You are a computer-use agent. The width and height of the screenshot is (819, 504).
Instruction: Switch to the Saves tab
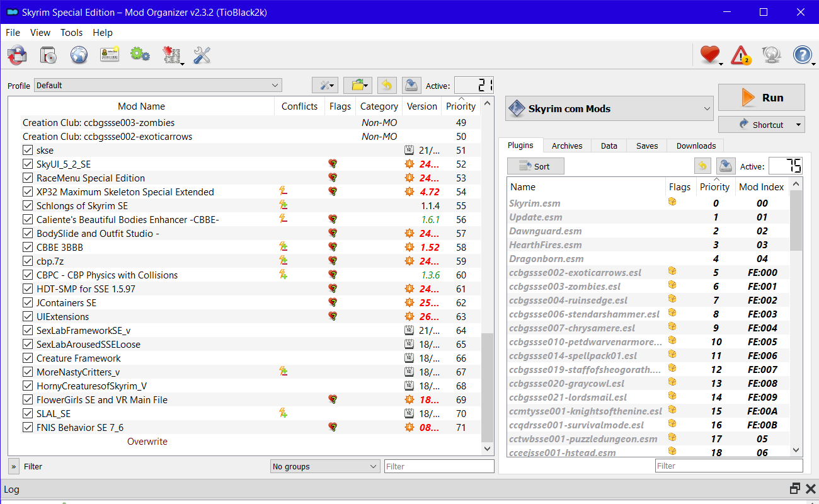click(647, 146)
